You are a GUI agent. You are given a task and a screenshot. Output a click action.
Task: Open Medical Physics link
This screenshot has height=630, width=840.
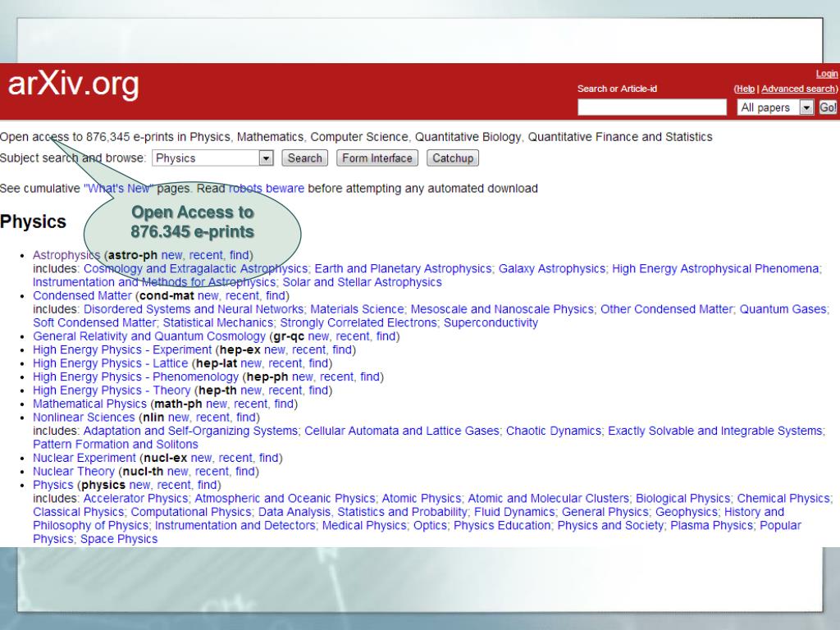[363, 526]
